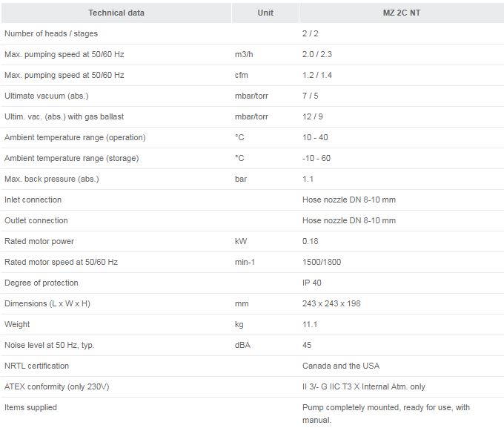This screenshot has width=504, height=428.
Task: Select the Number of heads / stages row label
Action: click(x=51, y=33)
